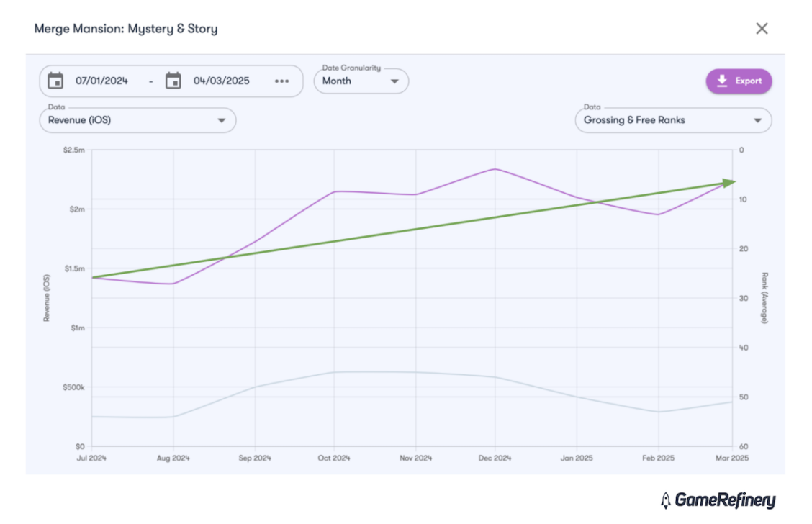Click the Jul 2024 axis label
This screenshot has width=812, height=524.
(91, 457)
